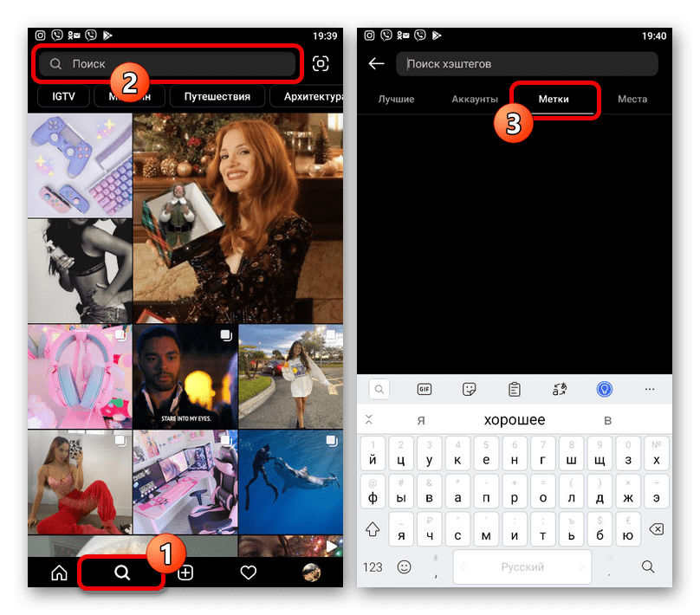Tap the new post plus icon
Image resolution: width=700 pixels, height=615 pixels.
[x=185, y=573]
